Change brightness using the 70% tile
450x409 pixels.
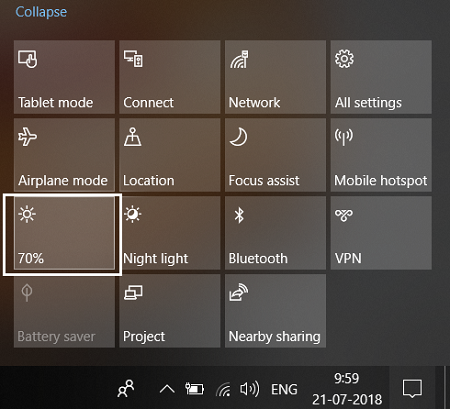[64, 233]
